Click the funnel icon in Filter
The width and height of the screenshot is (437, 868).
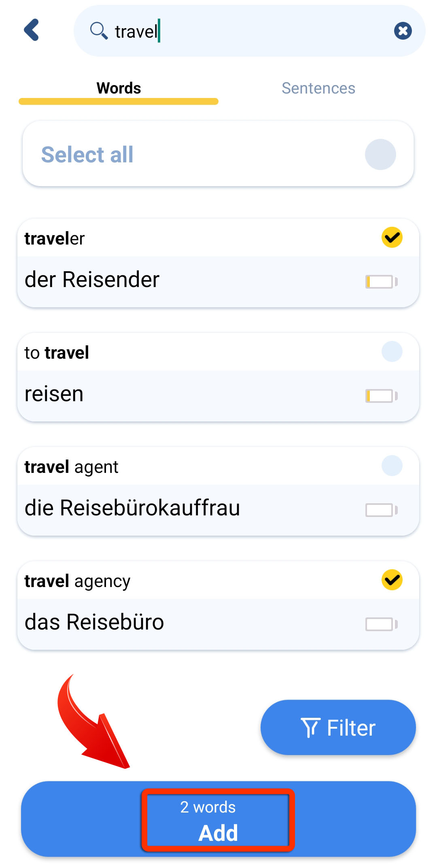[310, 728]
